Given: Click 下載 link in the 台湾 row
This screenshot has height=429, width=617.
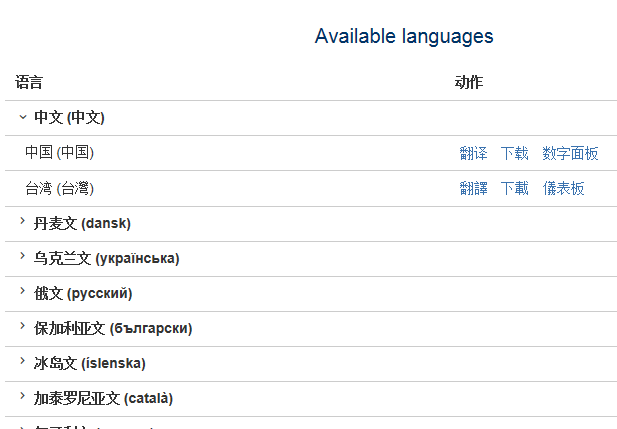Looking at the screenshot, I should click(514, 188).
